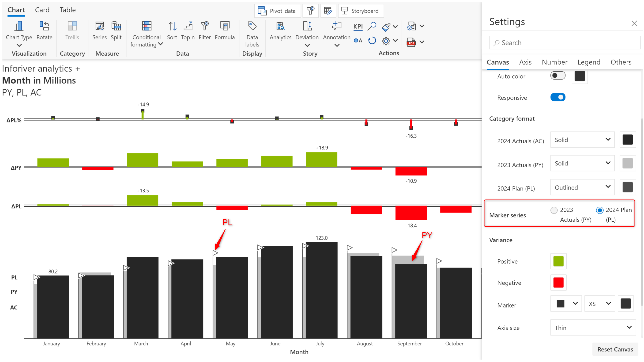Click the reset circular arrow icon
This screenshot has width=644, height=362.
(x=372, y=41)
